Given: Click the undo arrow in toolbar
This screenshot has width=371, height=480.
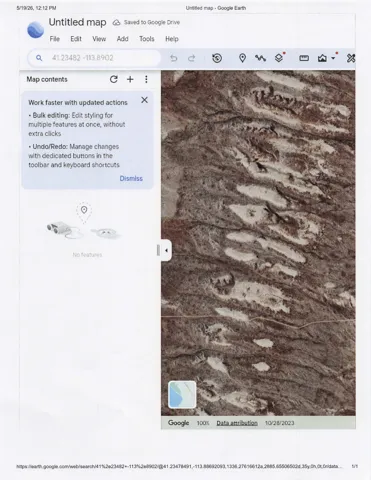Looking at the screenshot, I should 173,58.
